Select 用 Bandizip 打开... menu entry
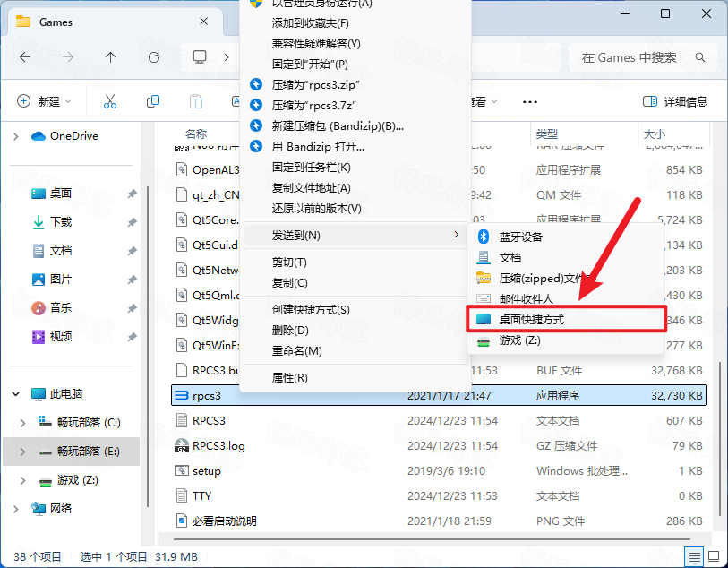This screenshot has height=568, width=728. point(355,147)
